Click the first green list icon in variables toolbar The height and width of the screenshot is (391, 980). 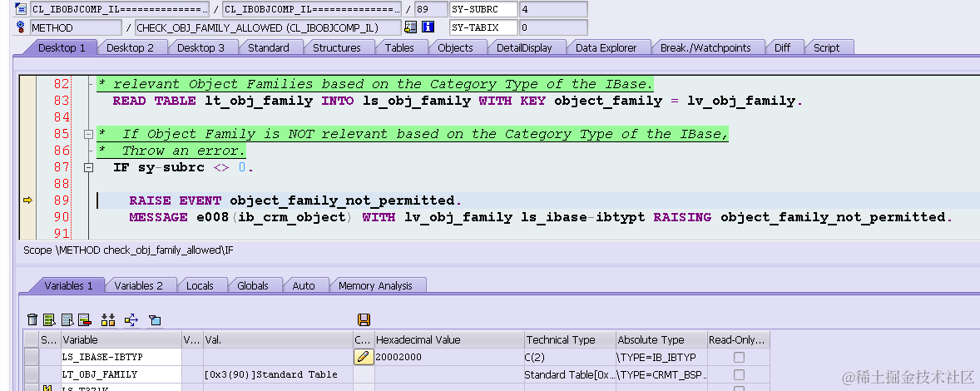tap(50, 319)
